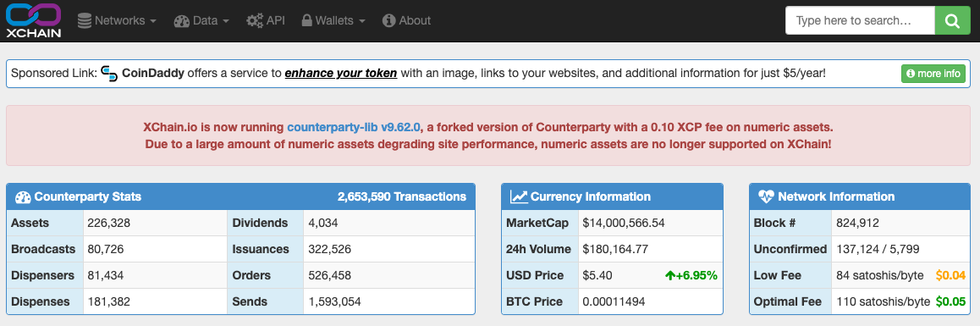Click the Orders row label
Image resolution: width=980 pixels, height=326 pixels.
point(251,276)
